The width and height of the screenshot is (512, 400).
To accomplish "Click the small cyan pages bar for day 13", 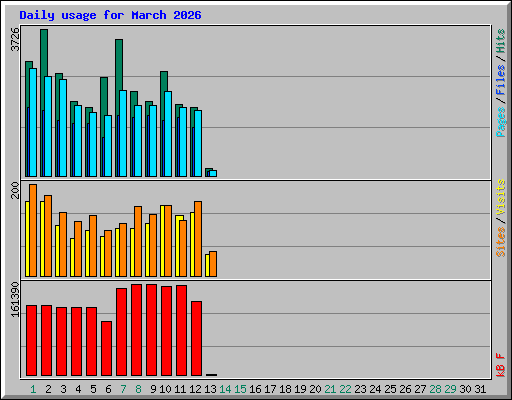I will click(x=213, y=174).
